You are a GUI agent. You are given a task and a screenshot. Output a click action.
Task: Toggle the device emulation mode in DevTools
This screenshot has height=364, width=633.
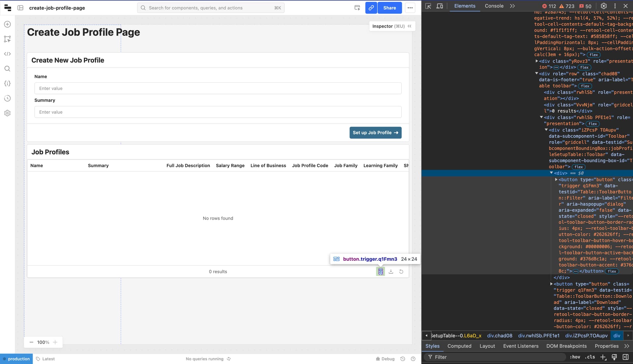coord(440,6)
